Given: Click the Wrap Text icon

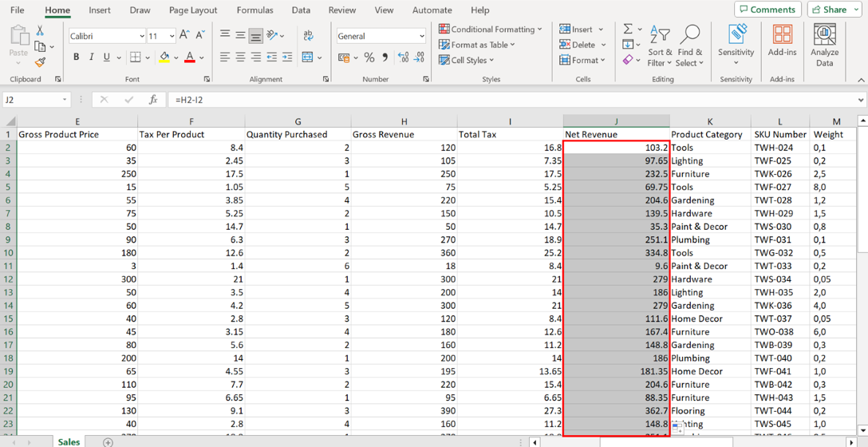Looking at the screenshot, I should click(x=308, y=36).
